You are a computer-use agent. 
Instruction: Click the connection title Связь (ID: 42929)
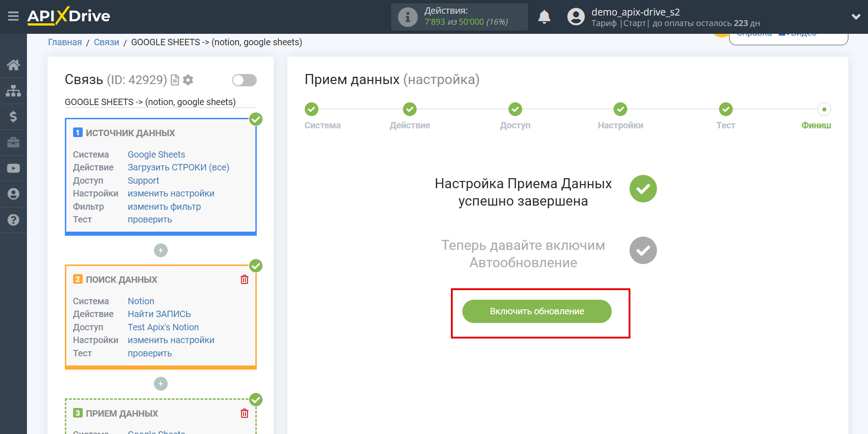[116, 79]
